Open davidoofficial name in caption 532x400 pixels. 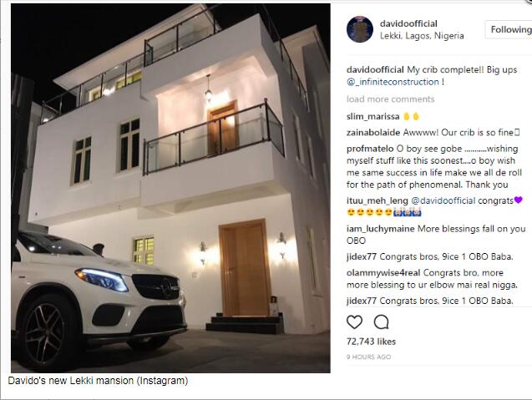point(375,70)
